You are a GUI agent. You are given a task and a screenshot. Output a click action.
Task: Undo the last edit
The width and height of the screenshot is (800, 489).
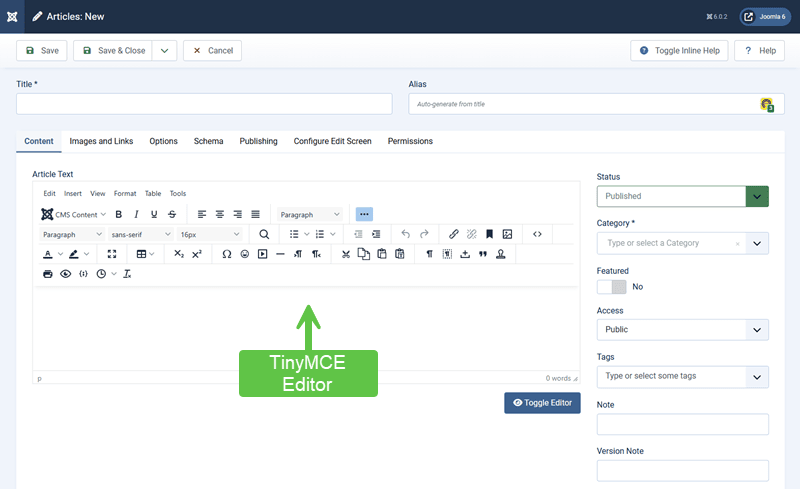point(406,234)
